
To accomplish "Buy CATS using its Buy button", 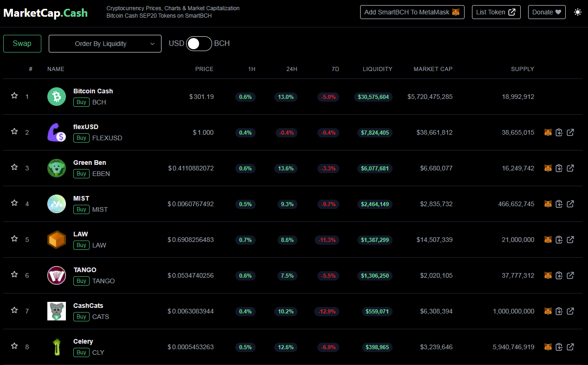I will click(81, 317).
